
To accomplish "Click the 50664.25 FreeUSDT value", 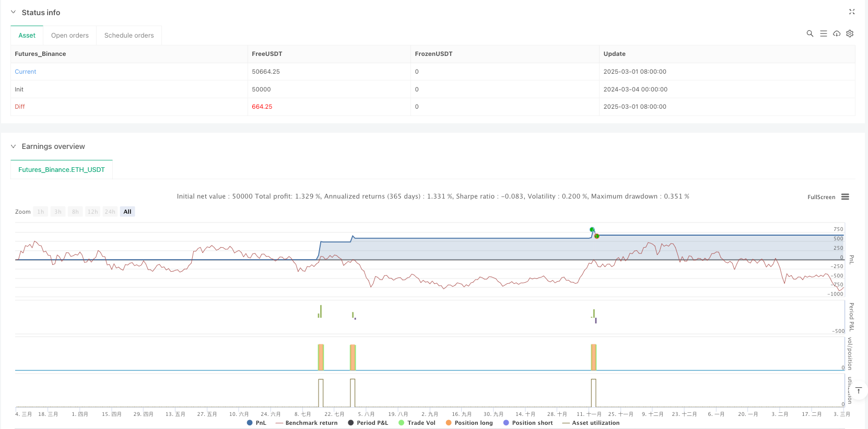I will click(266, 72).
